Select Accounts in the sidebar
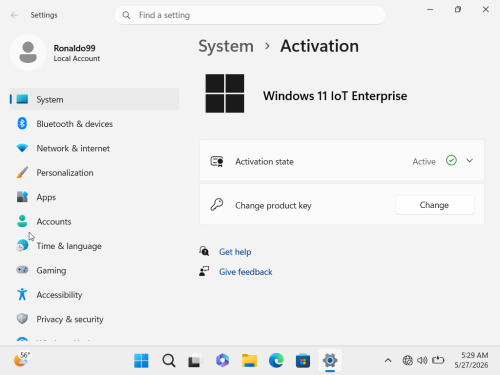 tap(94, 221)
